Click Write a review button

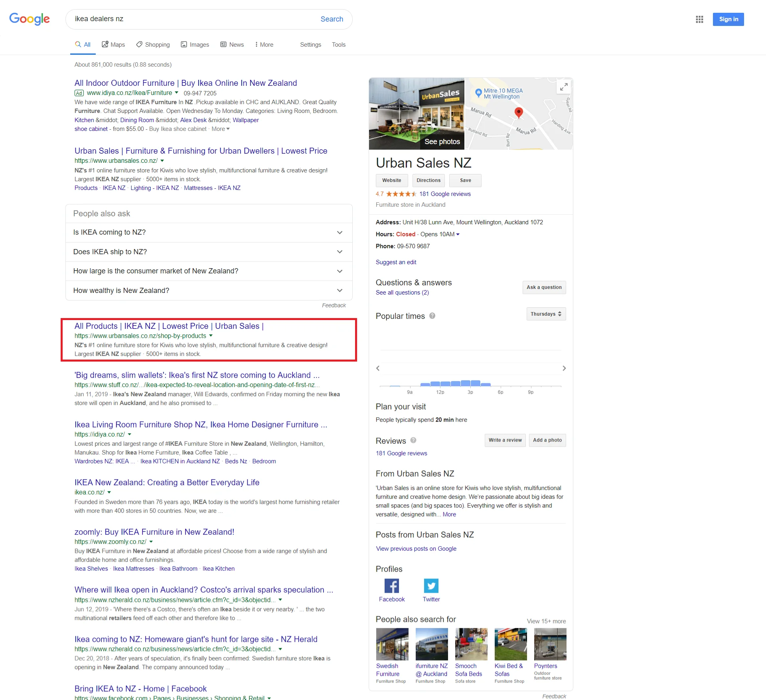[x=505, y=440]
